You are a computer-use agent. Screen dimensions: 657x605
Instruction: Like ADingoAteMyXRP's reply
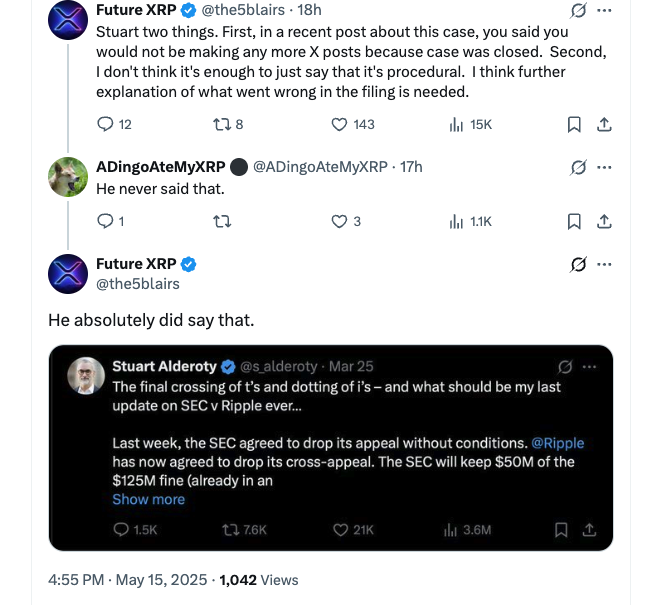pos(340,221)
